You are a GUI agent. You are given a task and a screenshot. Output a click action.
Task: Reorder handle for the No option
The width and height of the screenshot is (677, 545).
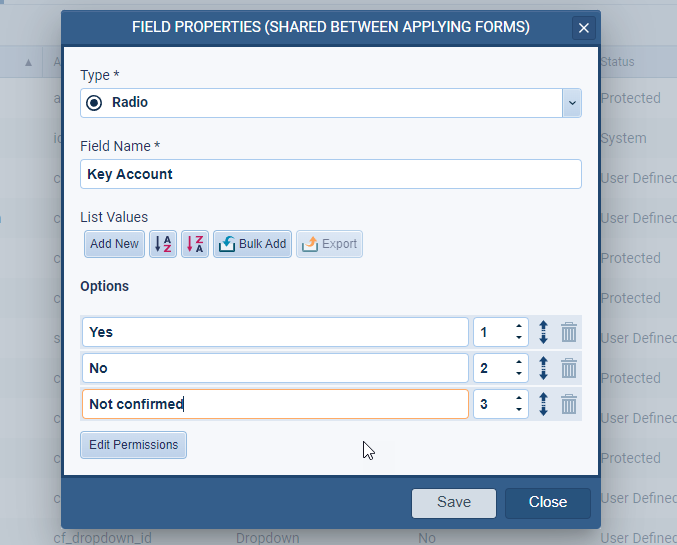(543, 368)
